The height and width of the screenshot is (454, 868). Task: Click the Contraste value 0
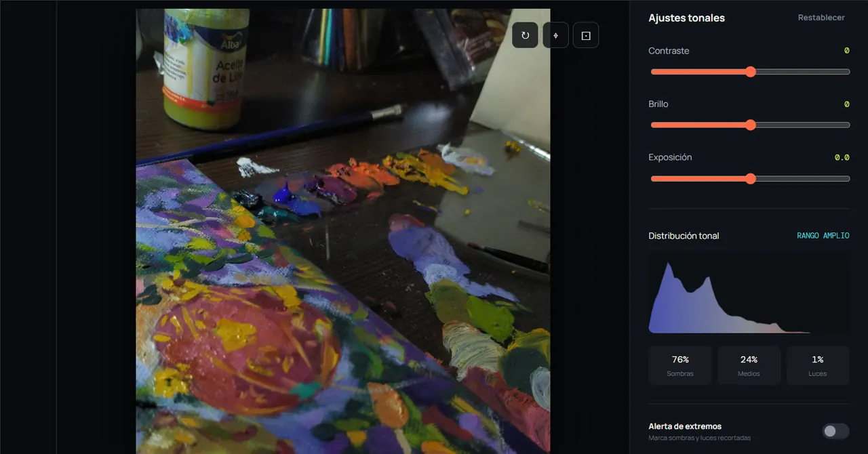(x=846, y=51)
